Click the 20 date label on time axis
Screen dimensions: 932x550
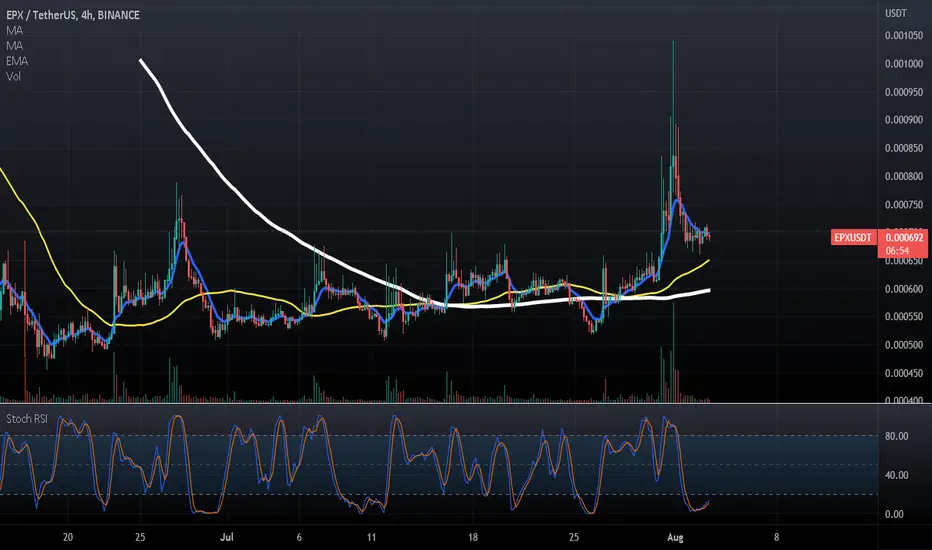[x=68, y=538]
